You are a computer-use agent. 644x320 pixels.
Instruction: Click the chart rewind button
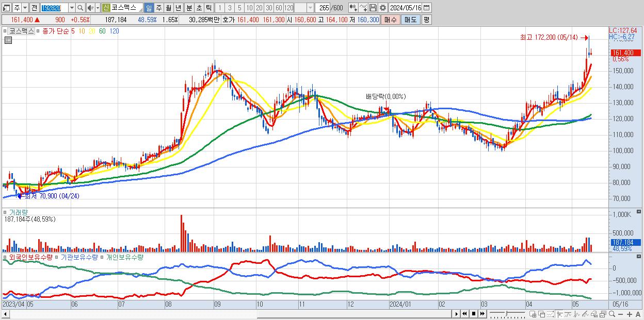464,314
